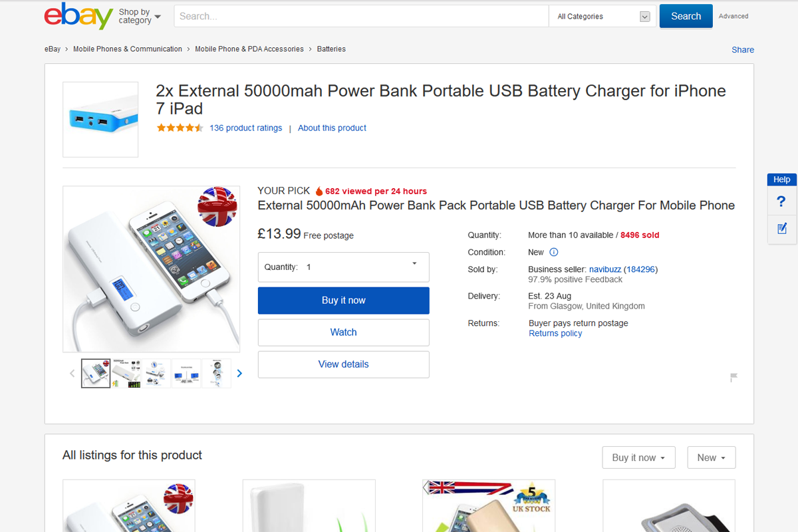The width and height of the screenshot is (798, 532).
Task: View the Returns policy
Action: pos(555,332)
